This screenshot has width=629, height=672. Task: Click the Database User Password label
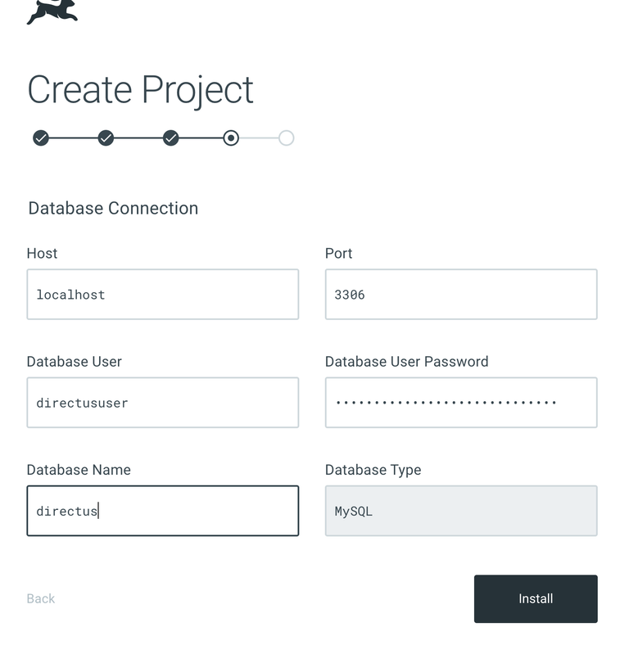pyautogui.click(x=406, y=361)
